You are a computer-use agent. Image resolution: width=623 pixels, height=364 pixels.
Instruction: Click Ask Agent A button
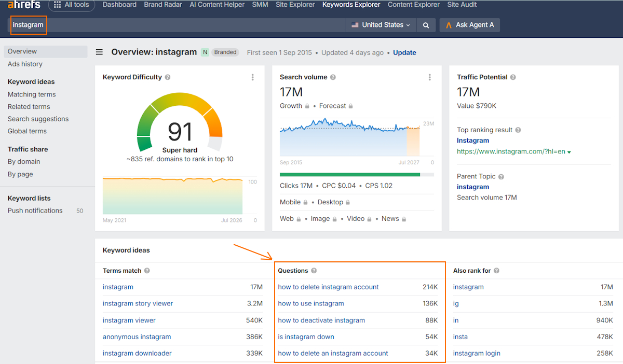click(x=470, y=25)
